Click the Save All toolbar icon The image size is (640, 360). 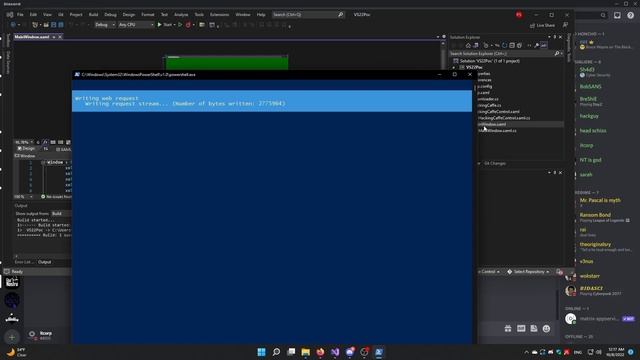tap(61, 25)
